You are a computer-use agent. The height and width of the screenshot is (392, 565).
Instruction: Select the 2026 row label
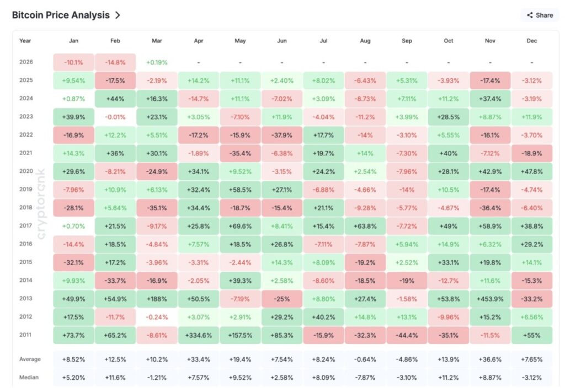(x=26, y=62)
